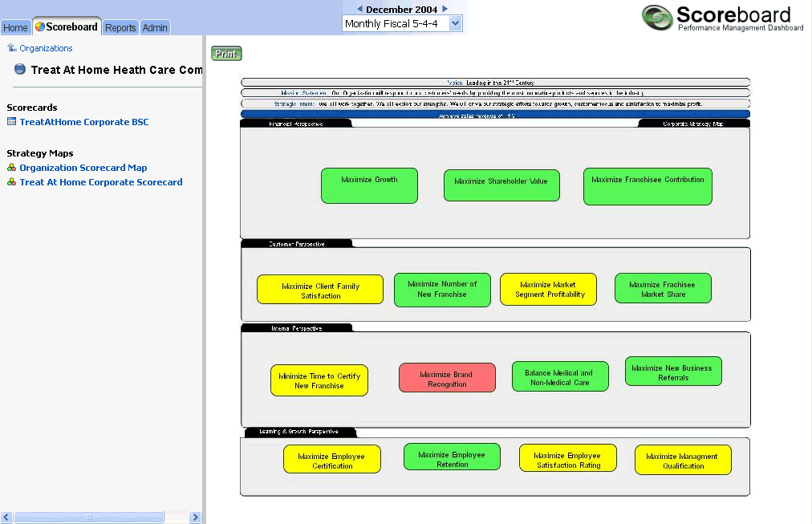The width and height of the screenshot is (812, 524).
Task: Click Maximize Employee Satisfaction Rating objective
Action: coord(567,457)
